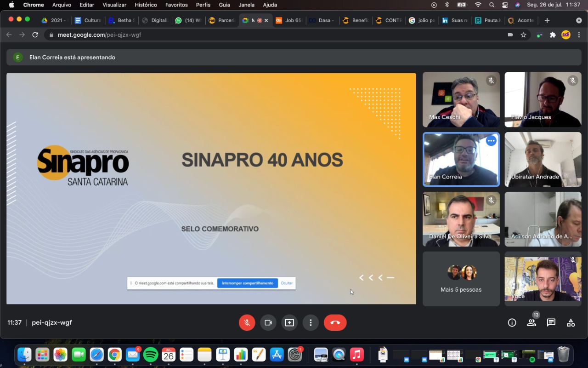Open App Store from the Dock
This screenshot has width=588, height=368.
(277, 355)
